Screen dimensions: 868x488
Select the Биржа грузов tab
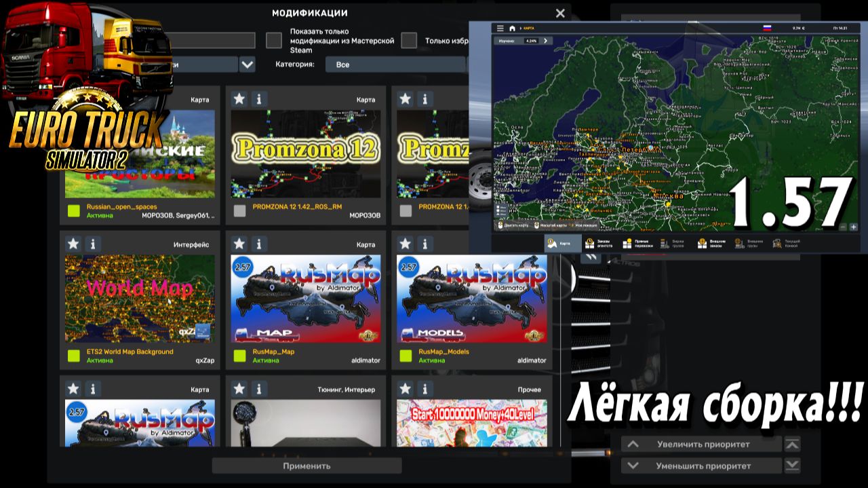675,243
